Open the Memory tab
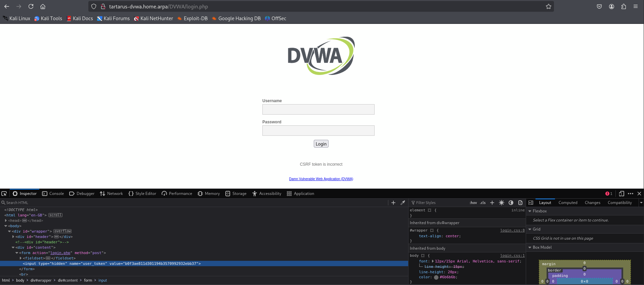Screen dimensions: 644x285 209,194
